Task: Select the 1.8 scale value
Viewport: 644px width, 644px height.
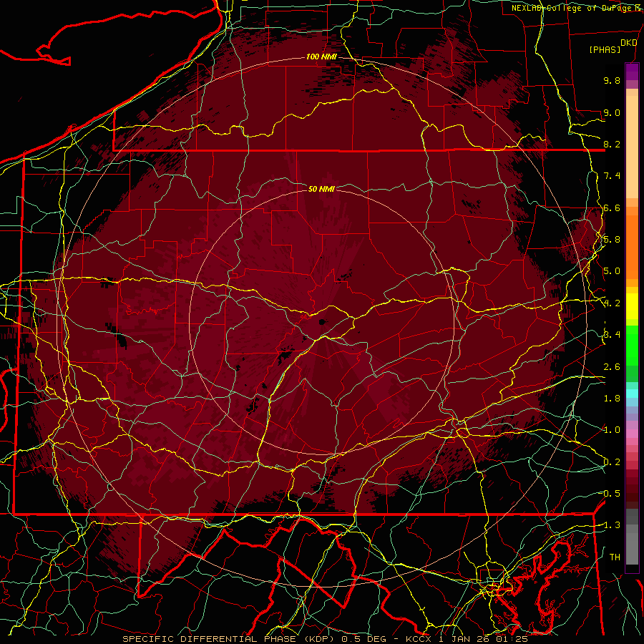Action: coord(612,399)
